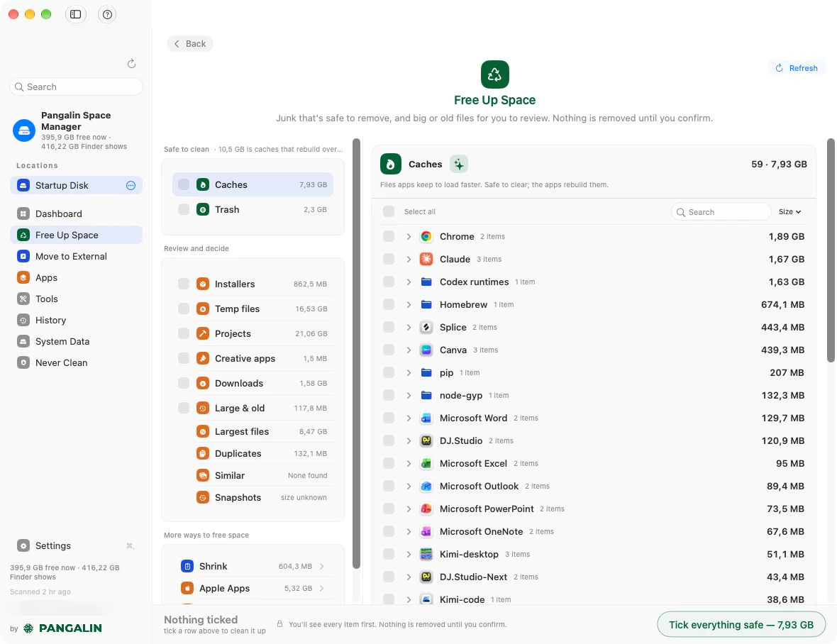Image resolution: width=837 pixels, height=644 pixels.
Task: Click the Microsoft Excel app icon
Action: click(426, 463)
